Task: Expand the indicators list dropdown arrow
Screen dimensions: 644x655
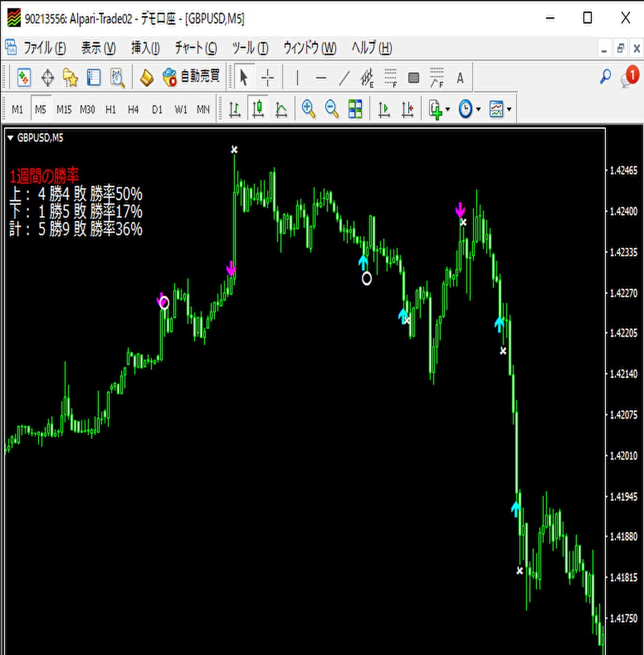Action: point(448,109)
